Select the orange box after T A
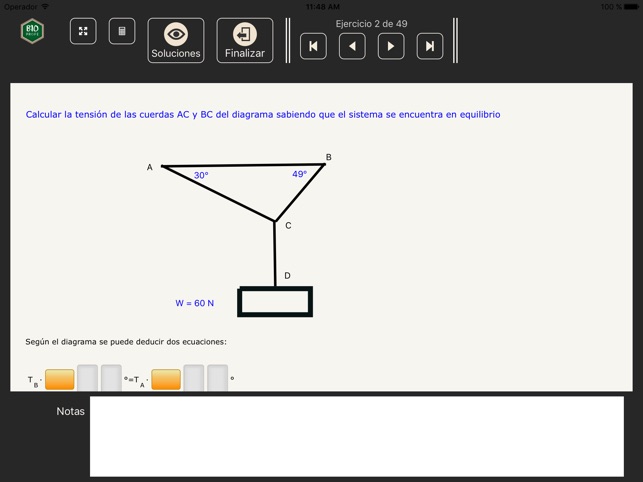The image size is (643, 482). (x=166, y=379)
